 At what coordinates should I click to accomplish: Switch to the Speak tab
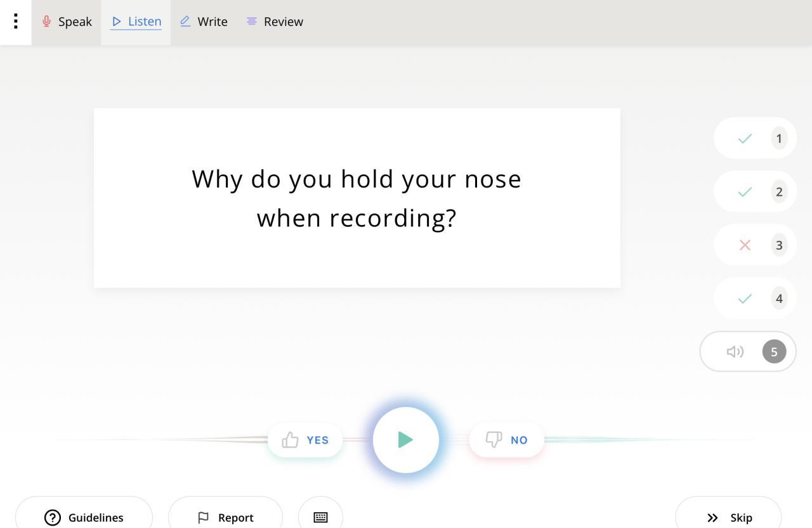point(67,22)
